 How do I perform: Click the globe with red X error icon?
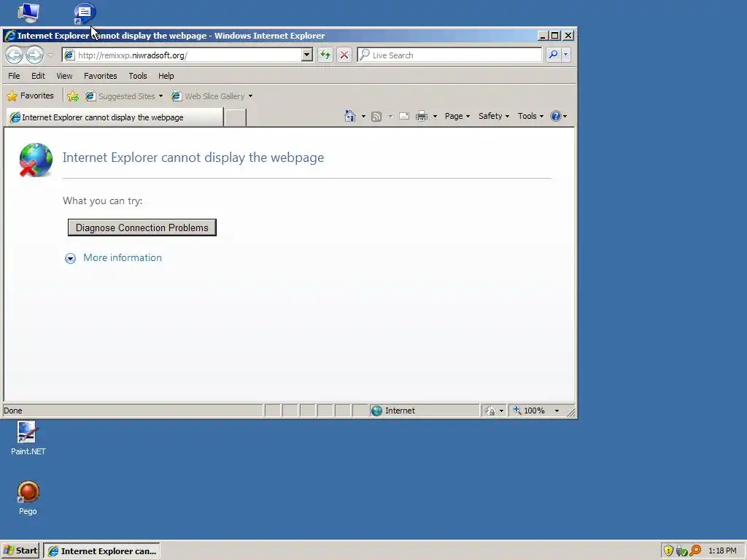(x=36, y=160)
